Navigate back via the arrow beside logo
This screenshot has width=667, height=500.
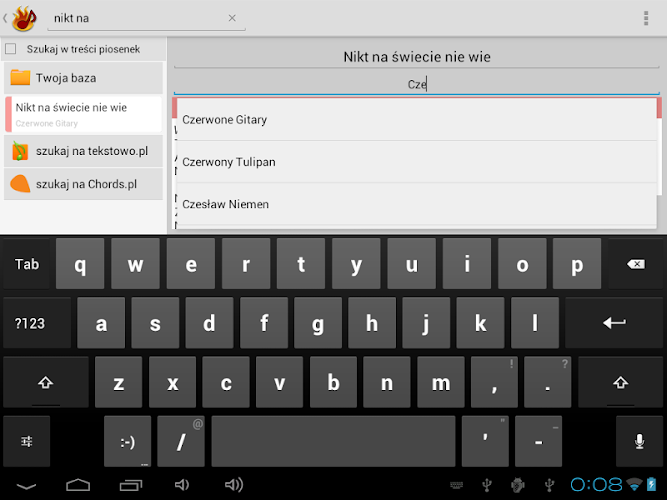click(x=5, y=18)
